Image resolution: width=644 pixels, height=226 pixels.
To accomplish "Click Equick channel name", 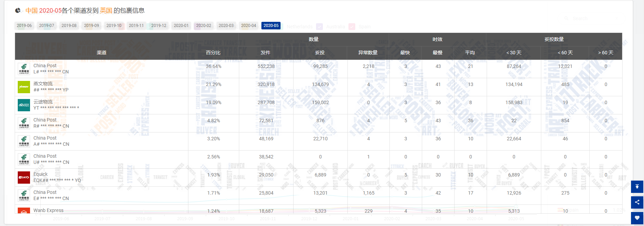I will (x=41, y=174).
